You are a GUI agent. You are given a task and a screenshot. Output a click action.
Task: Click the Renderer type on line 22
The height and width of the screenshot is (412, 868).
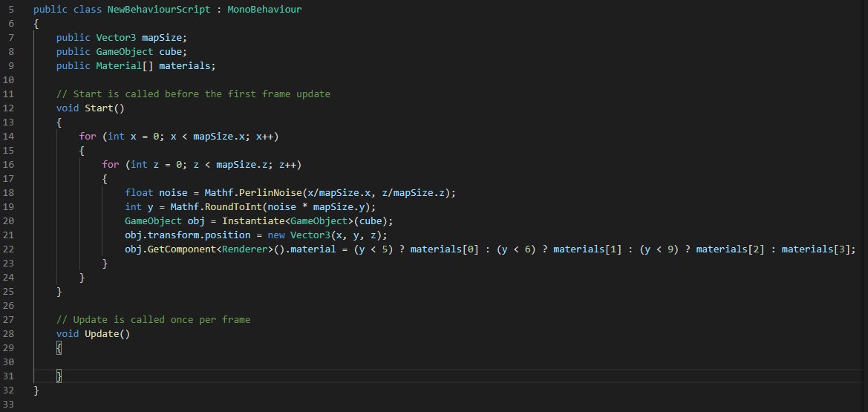click(244, 249)
